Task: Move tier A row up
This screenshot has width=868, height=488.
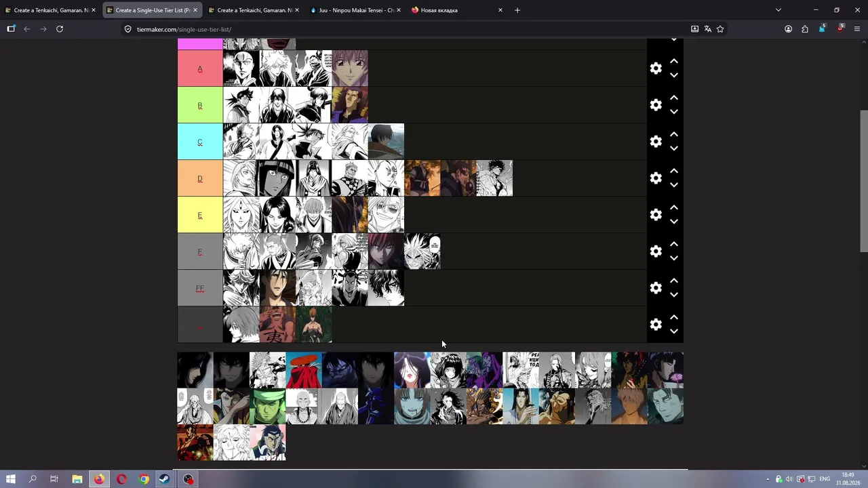Action: tap(674, 61)
